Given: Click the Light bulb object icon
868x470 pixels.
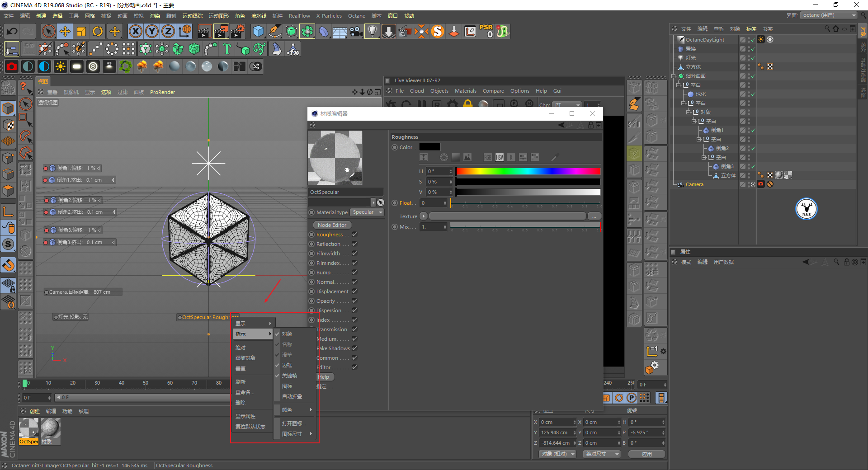Looking at the screenshot, I should 372,31.
